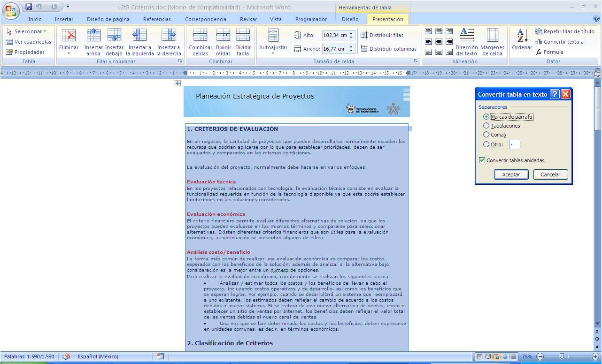Image resolution: width=602 pixels, height=364 pixels.
Task: Click Márgenes de celda icon
Action: pos(493,36)
